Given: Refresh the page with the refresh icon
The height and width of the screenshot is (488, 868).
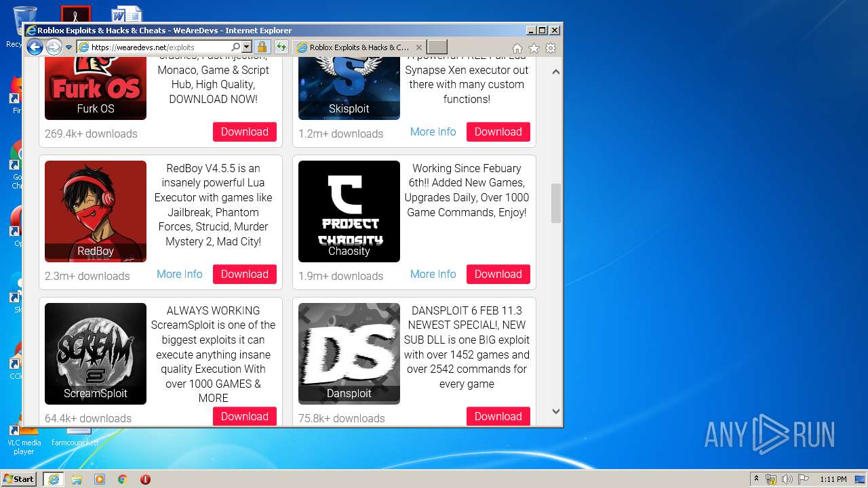Looking at the screenshot, I should pyautogui.click(x=281, y=47).
